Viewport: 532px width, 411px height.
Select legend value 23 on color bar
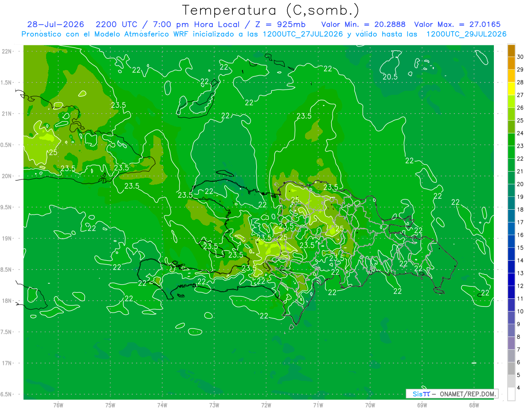click(x=520, y=146)
